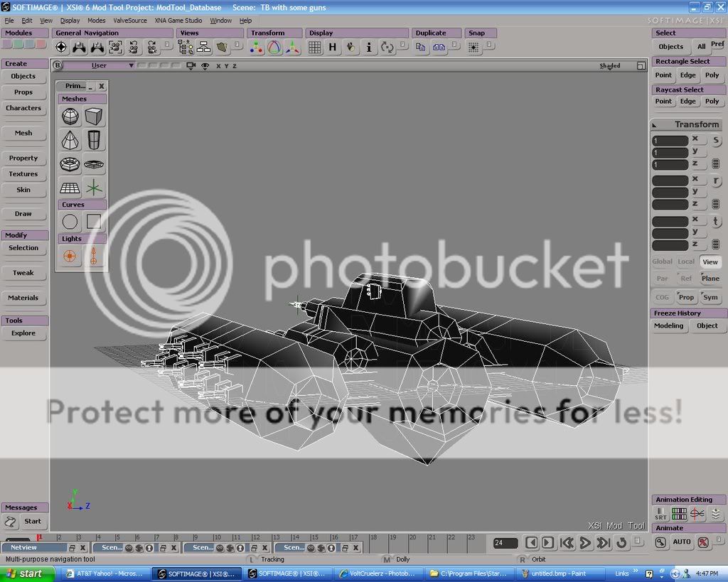Create a cone mesh primitive
This screenshot has width=728, height=582.
(x=70, y=139)
